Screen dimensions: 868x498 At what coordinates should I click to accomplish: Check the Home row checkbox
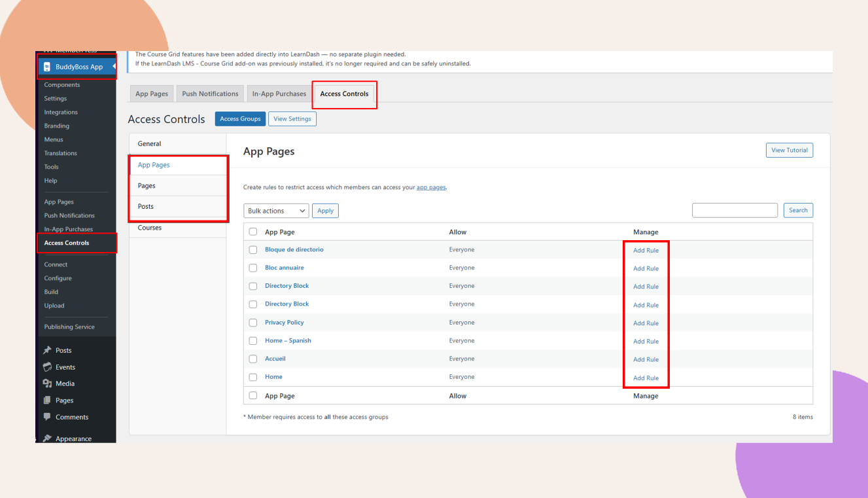[x=253, y=377]
